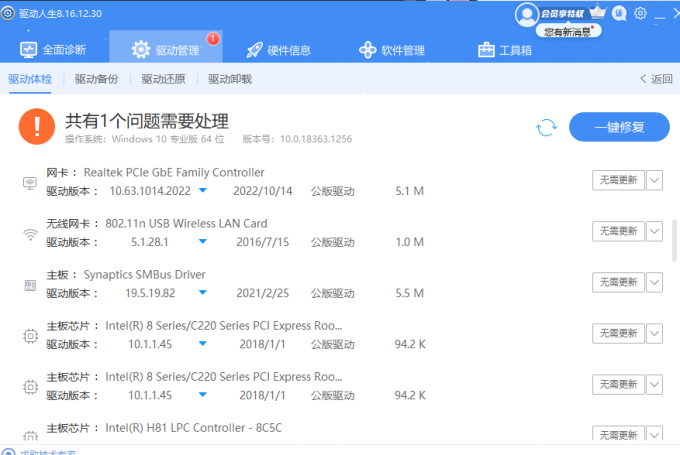The image size is (680, 455).
Task: Click the 会员享特权 label
Action: coord(562,14)
